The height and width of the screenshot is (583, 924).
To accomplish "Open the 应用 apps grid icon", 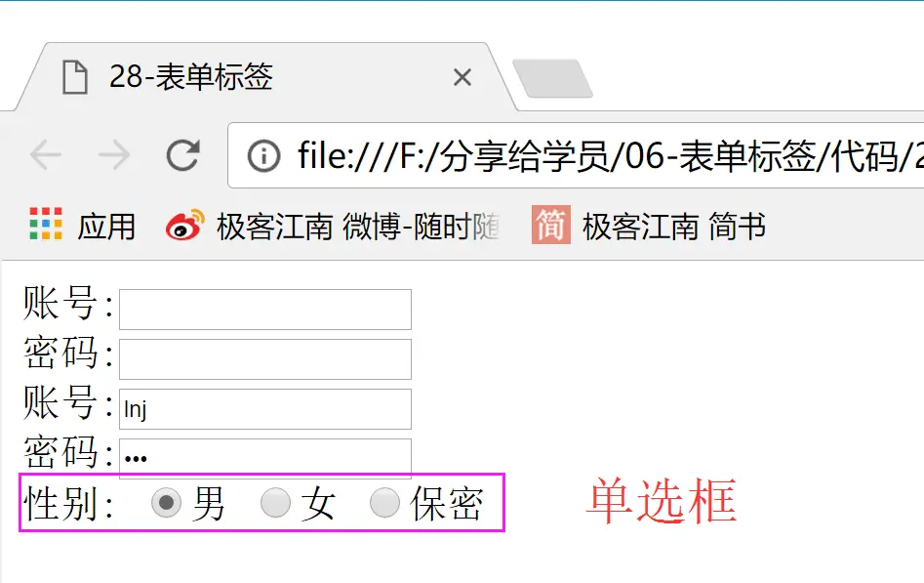I will [46, 225].
